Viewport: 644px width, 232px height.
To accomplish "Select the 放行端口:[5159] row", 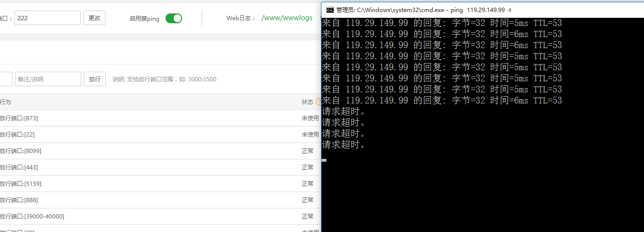I will pos(160,184).
